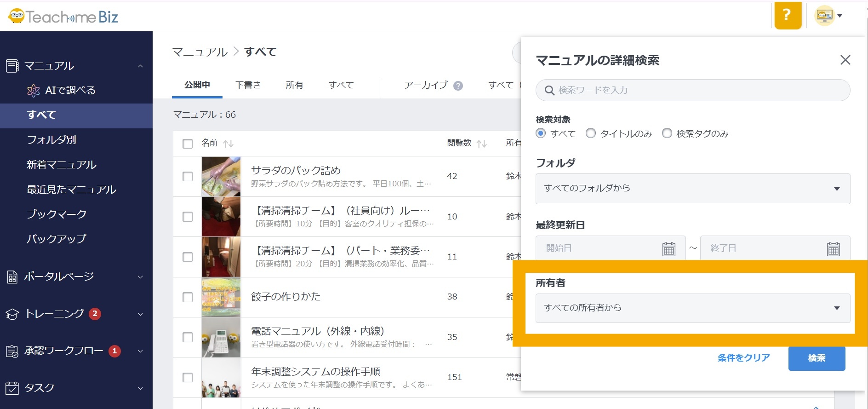Viewport: 868px width, 409px height.
Task: Click training notification badge 2
Action: click(x=95, y=314)
